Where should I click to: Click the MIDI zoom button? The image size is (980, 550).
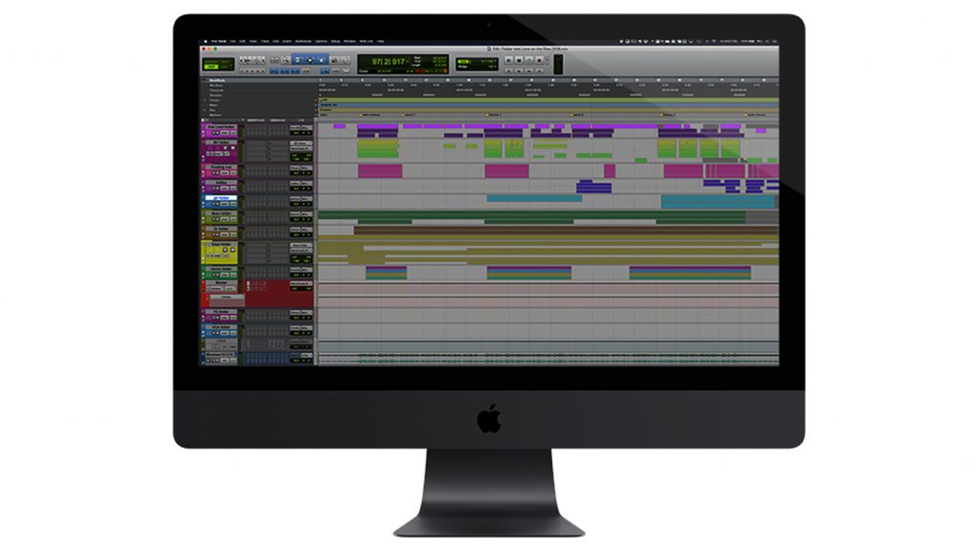tap(256, 60)
